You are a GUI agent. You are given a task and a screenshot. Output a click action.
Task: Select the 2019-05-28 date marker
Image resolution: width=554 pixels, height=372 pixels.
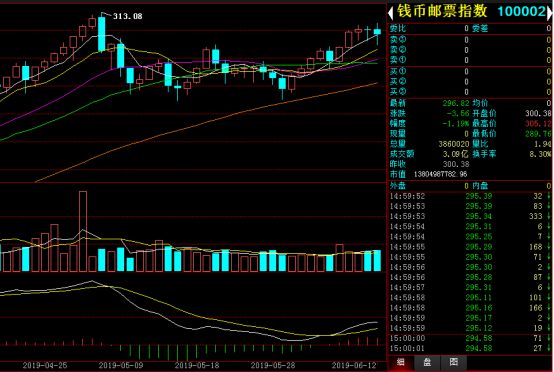click(x=273, y=365)
